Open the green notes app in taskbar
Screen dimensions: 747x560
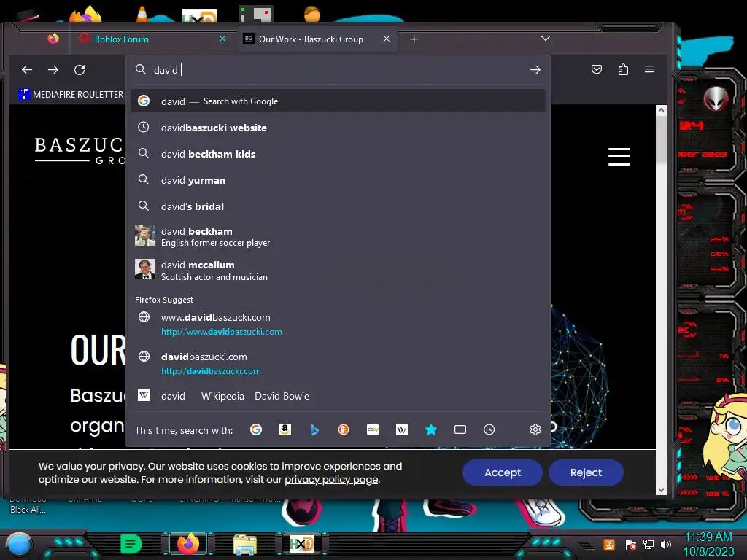131,544
